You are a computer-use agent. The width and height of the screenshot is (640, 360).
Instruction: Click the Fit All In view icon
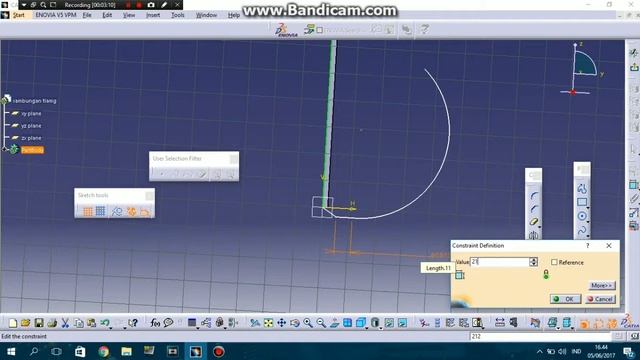pos(268,323)
